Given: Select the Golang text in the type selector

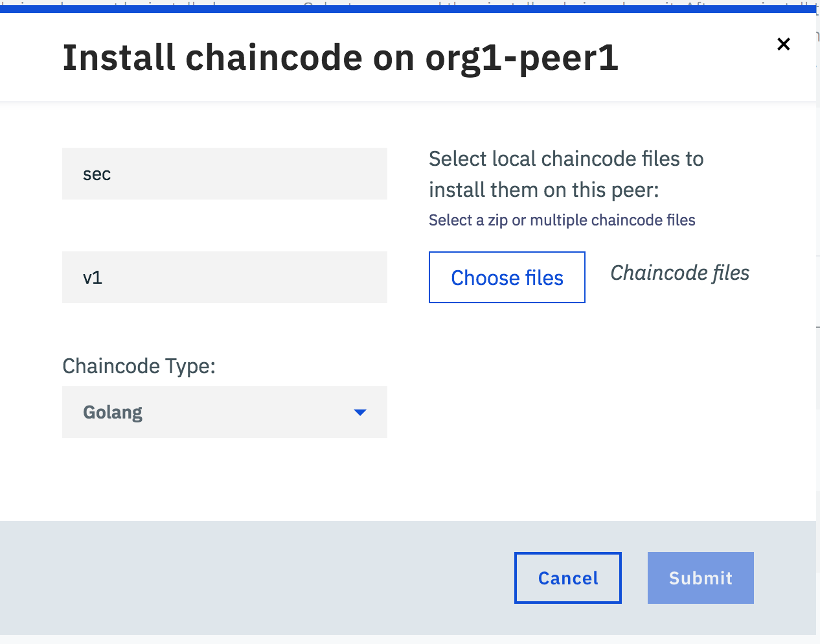Looking at the screenshot, I should [113, 413].
